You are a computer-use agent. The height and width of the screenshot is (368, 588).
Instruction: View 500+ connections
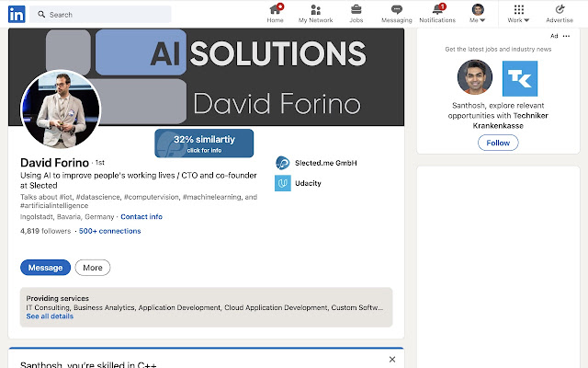[110, 231]
